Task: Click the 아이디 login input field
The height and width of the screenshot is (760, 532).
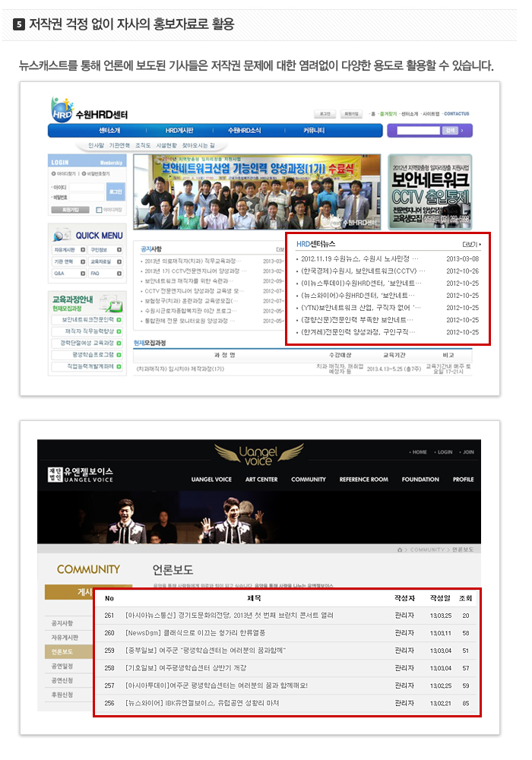Action: click(87, 187)
